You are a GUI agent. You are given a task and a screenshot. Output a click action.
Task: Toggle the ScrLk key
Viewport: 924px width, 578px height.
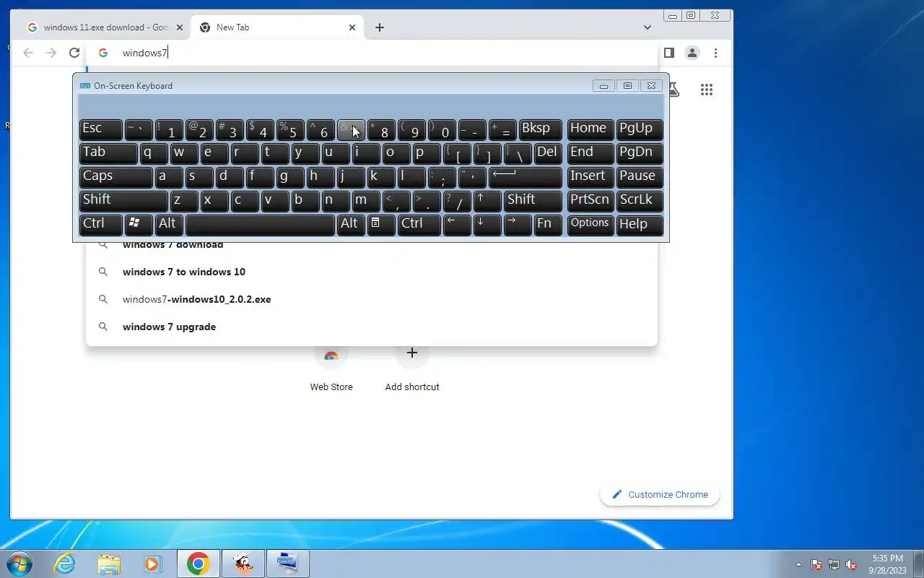640,202
